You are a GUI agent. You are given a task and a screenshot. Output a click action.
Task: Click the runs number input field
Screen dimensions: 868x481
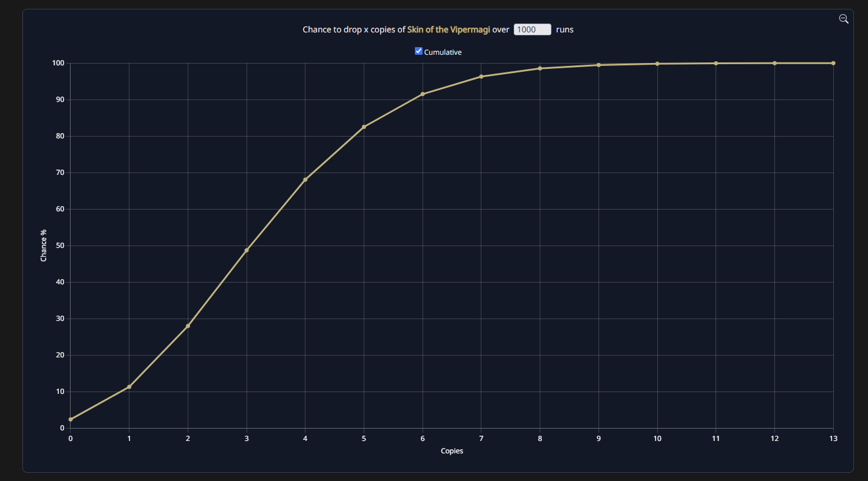pyautogui.click(x=532, y=29)
